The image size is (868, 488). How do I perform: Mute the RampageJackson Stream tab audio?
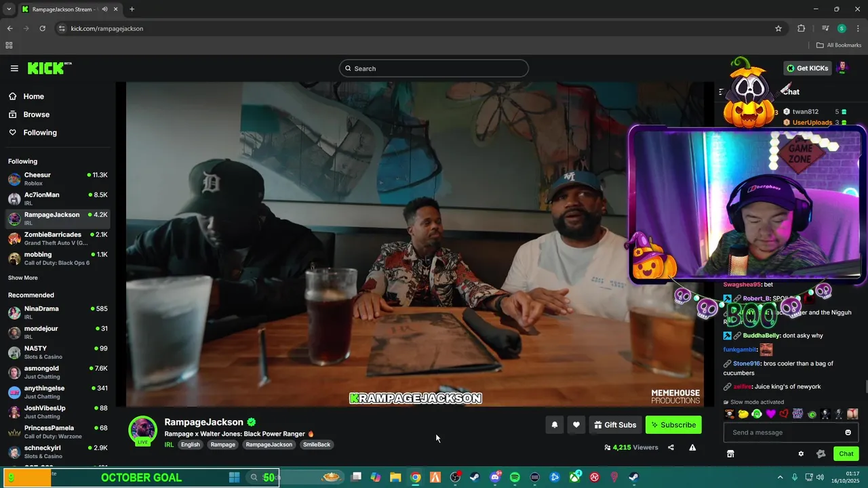click(x=104, y=9)
